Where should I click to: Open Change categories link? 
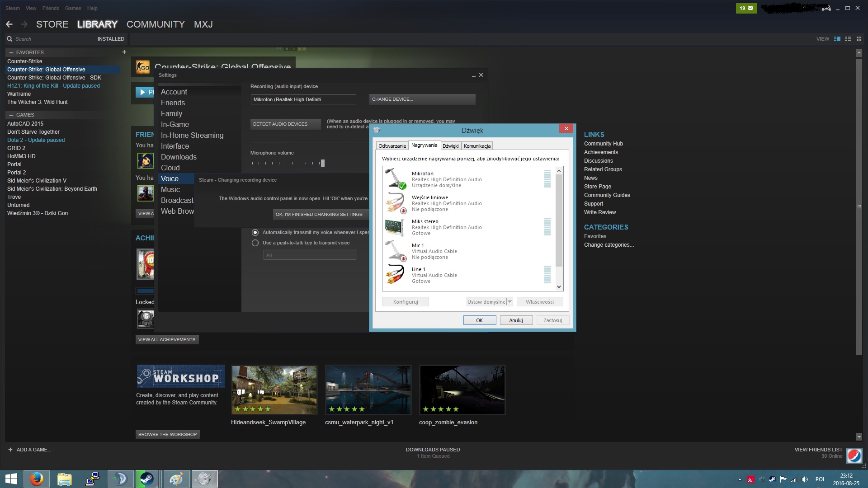click(609, 245)
